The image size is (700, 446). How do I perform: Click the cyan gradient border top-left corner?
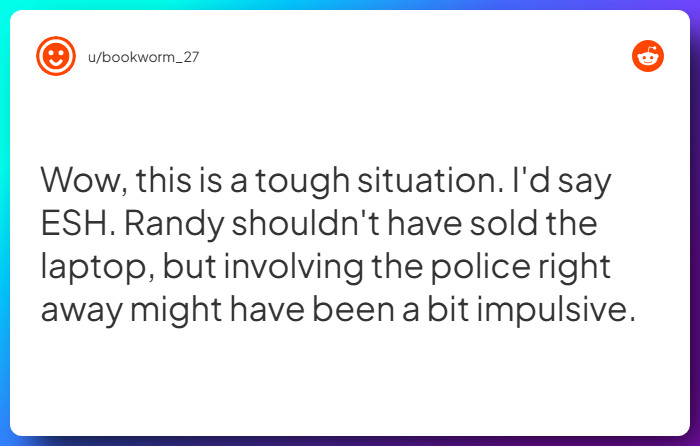coord(5,5)
